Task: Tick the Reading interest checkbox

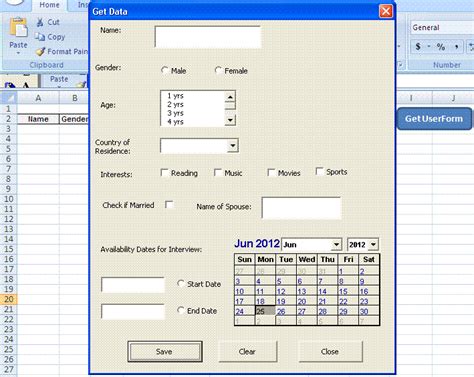Action: pyautogui.click(x=164, y=173)
